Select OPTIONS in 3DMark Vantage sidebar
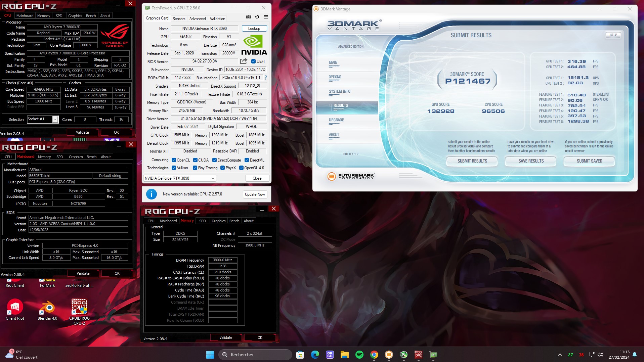The height and width of the screenshot is (362, 644). [x=335, y=77]
